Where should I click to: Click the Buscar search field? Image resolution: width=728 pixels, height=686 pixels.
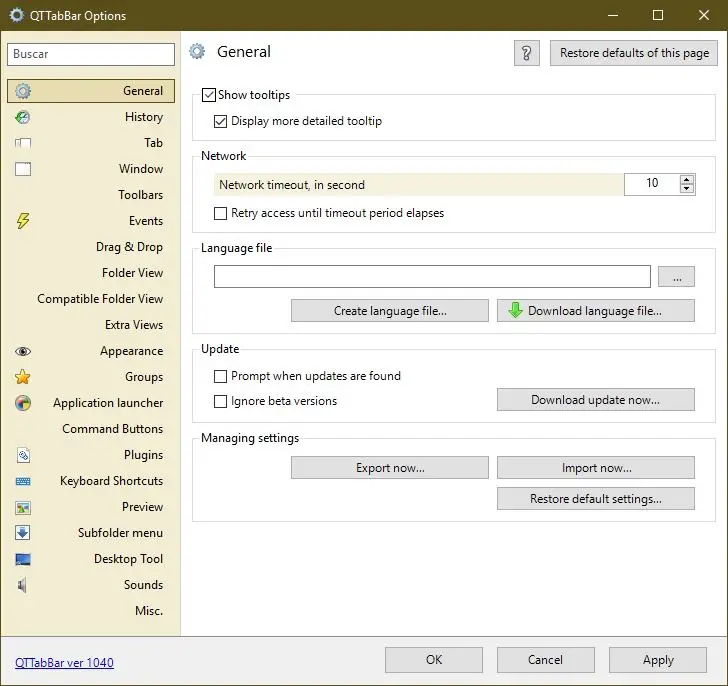pyautogui.click(x=90, y=54)
